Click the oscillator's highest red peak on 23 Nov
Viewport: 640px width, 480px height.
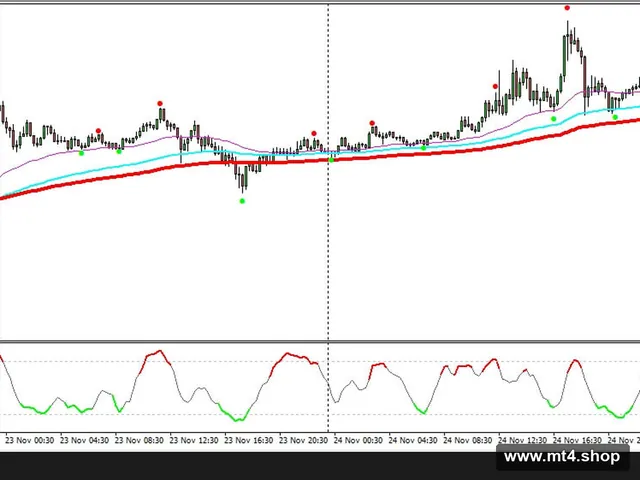pyautogui.click(x=160, y=351)
